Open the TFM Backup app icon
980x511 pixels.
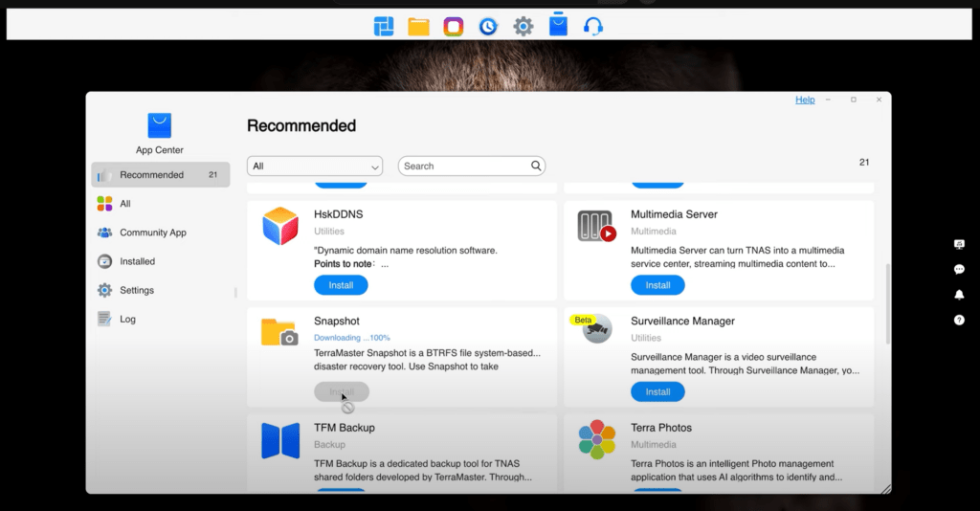point(280,440)
